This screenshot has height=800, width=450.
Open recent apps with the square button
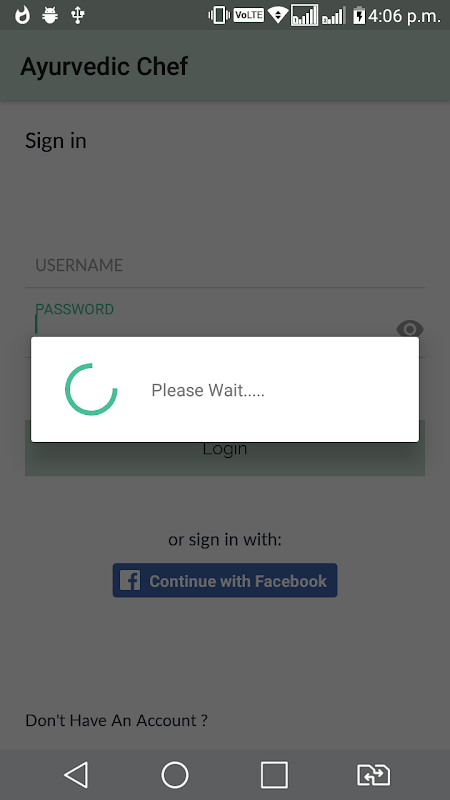274,774
